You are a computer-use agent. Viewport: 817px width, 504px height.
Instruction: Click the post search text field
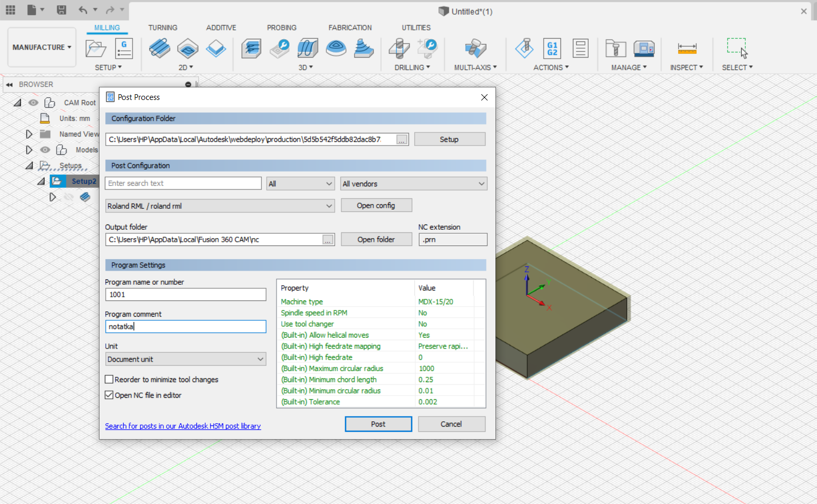pos(183,183)
